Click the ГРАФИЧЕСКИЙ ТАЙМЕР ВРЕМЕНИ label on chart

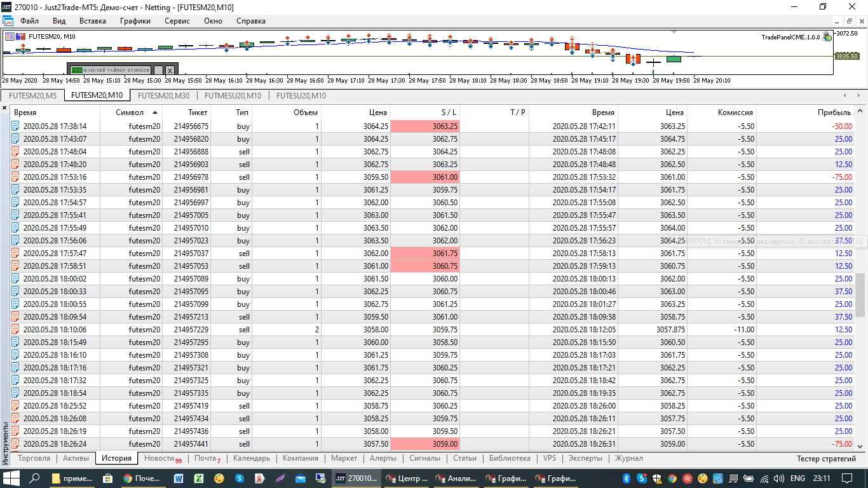pos(111,70)
